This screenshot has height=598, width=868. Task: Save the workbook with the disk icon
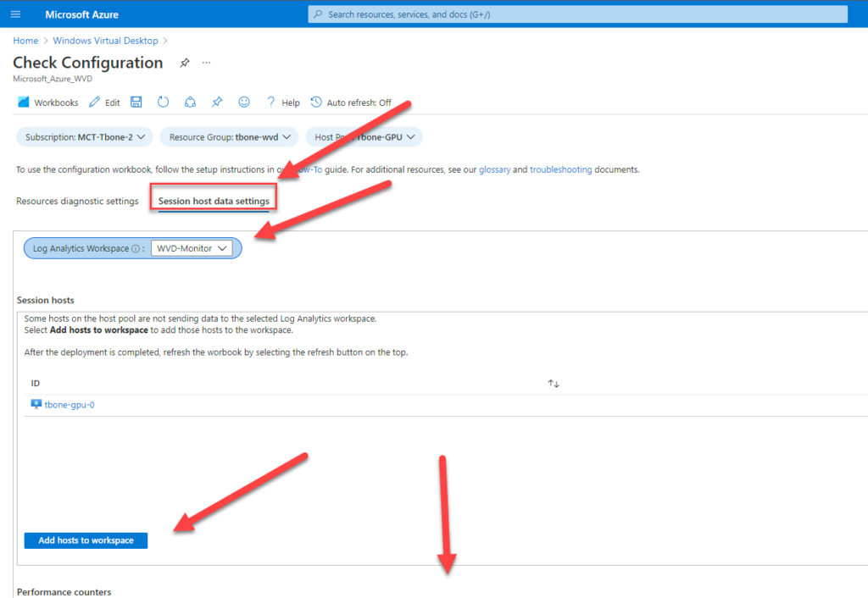(x=136, y=102)
